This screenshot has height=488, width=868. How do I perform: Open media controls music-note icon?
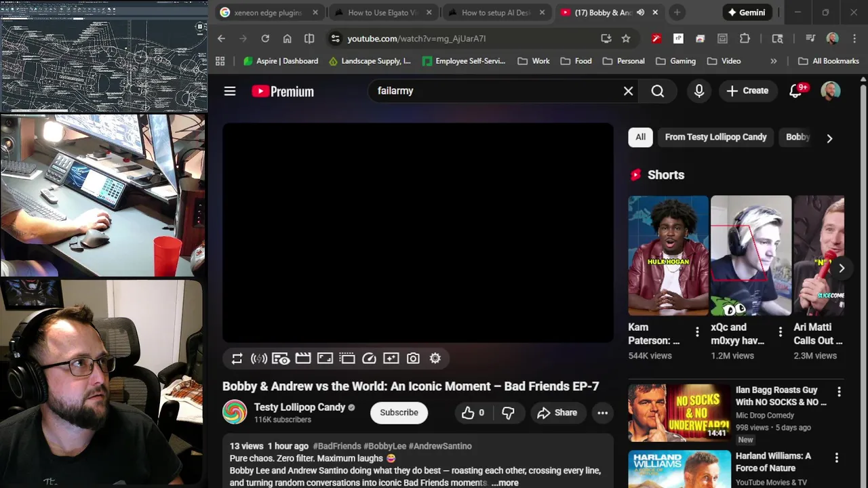(x=810, y=39)
